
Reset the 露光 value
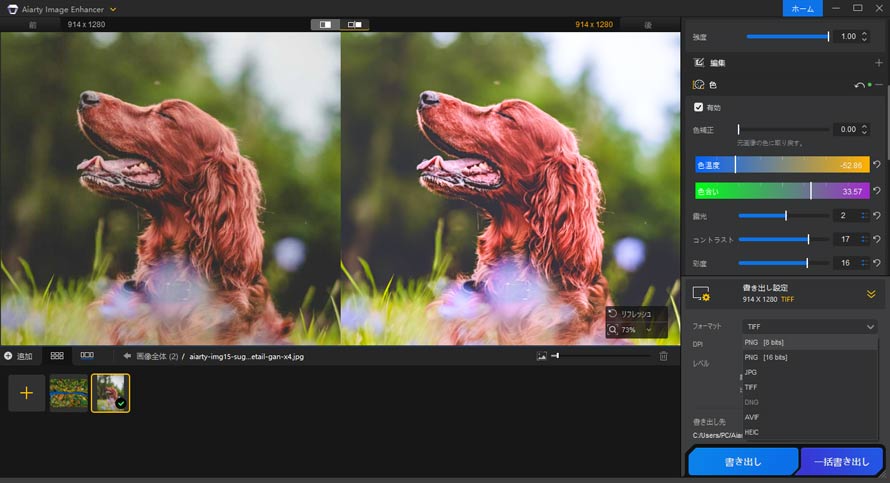tap(877, 216)
